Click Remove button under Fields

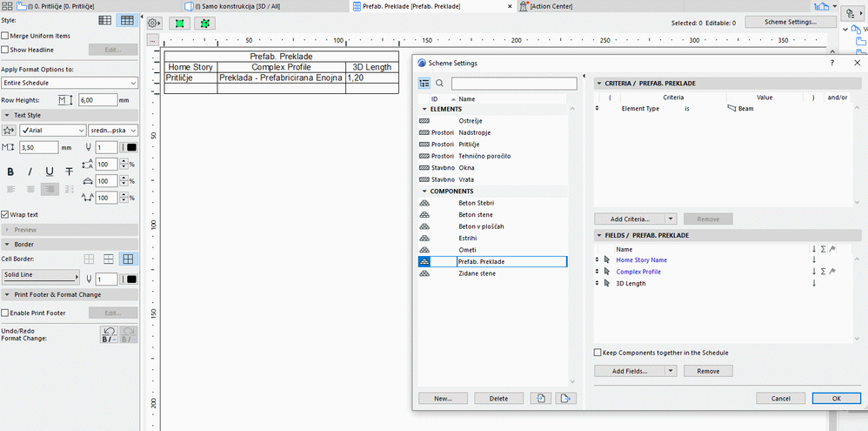click(x=708, y=371)
